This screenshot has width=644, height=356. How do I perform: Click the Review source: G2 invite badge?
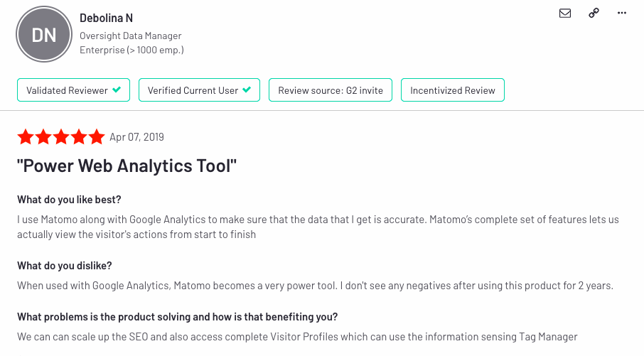pyautogui.click(x=331, y=90)
